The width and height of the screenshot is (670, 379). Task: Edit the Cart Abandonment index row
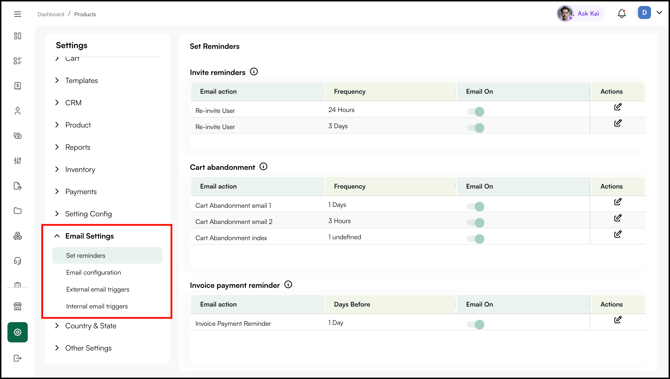point(617,235)
